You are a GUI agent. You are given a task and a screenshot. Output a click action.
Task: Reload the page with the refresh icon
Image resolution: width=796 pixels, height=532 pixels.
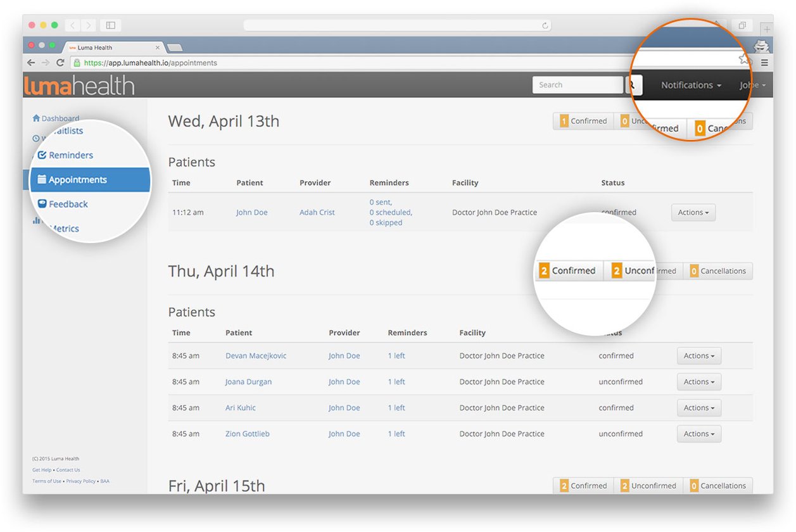click(x=60, y=62)
